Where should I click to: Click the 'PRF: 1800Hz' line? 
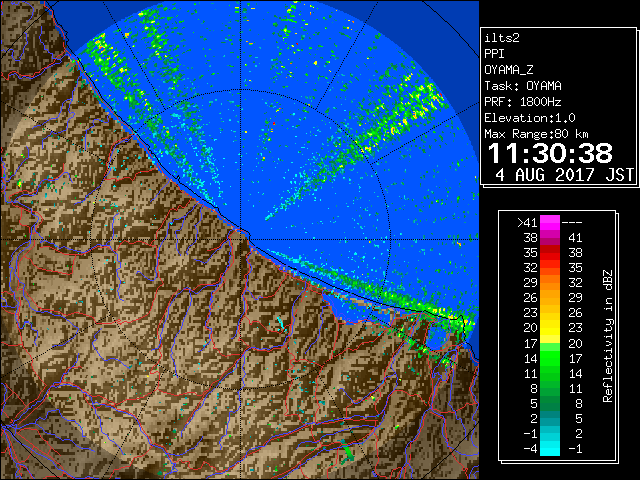click(522, 102)
